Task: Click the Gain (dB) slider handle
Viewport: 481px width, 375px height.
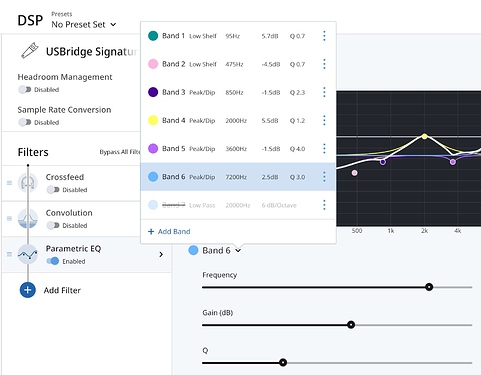Action: pos(351,325)
